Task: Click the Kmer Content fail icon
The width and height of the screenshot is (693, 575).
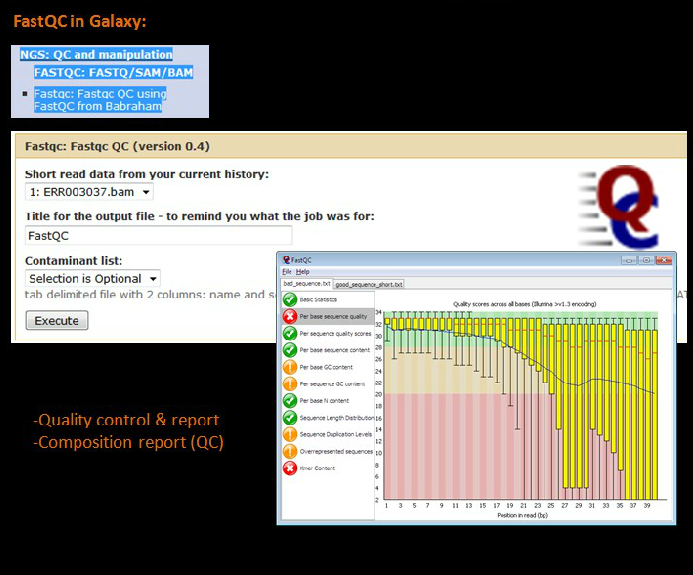Action: (291, 468)
